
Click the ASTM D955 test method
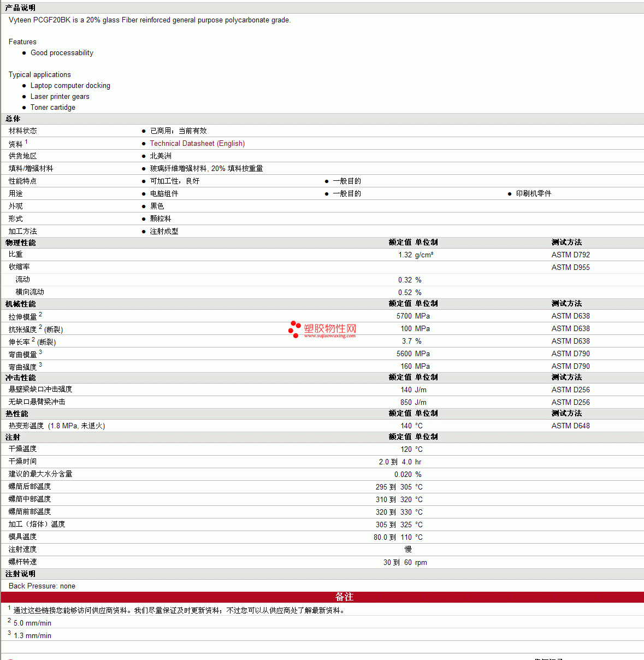(x=571, y=267)
